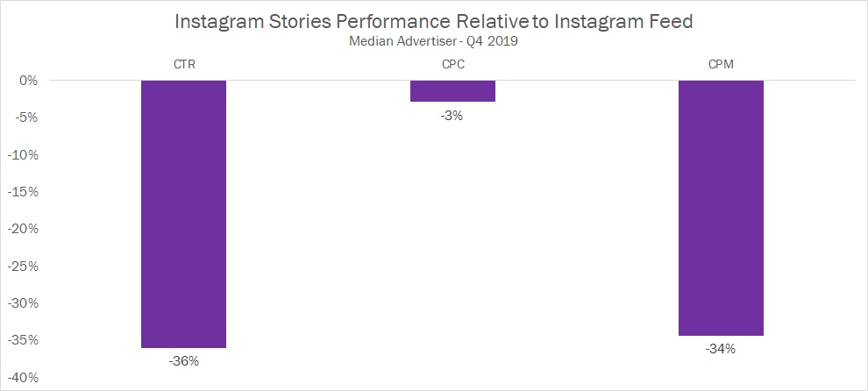This screenshot has height=391, width=868.
Task: Select the -10% axis tick label
Action: (x=24, y=155)
